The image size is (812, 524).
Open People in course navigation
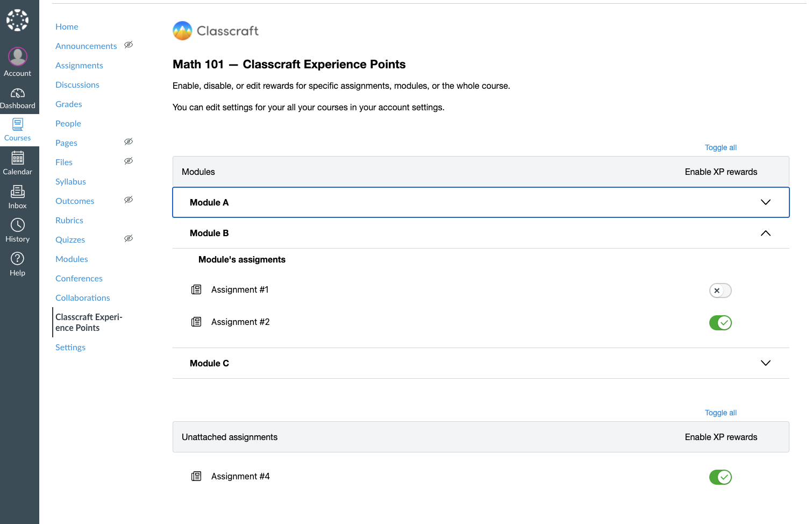click(x=68, y=123)
